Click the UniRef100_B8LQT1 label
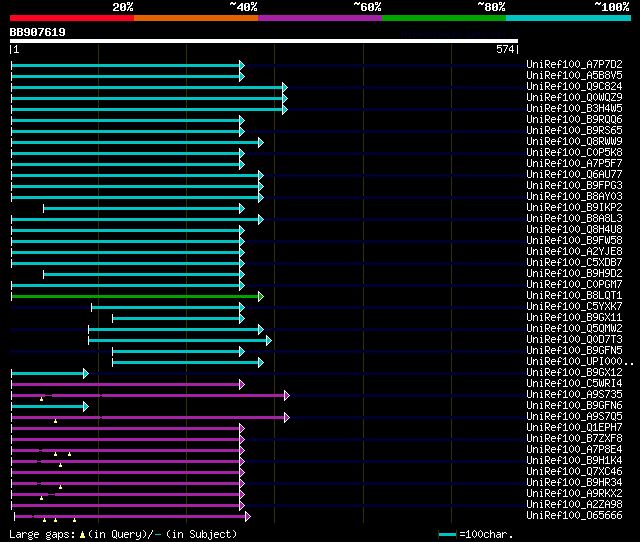 (574, 296)
